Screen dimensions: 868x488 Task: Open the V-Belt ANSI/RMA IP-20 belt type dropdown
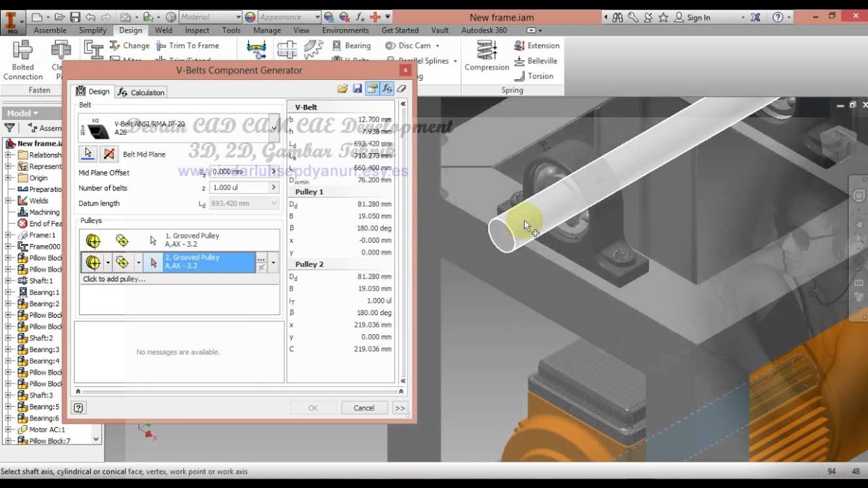(273, 128)
